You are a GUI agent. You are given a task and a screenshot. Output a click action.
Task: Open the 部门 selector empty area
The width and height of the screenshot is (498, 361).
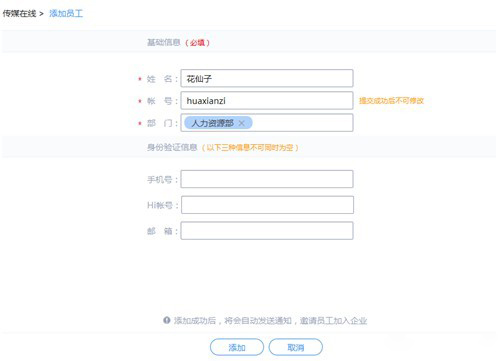(302, 123)
